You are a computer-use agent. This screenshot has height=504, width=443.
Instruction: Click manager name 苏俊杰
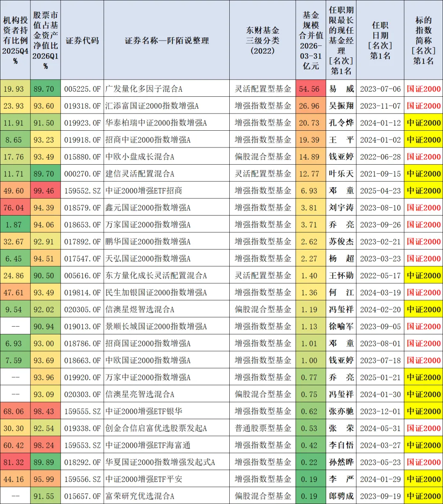(x=341, y=242)
